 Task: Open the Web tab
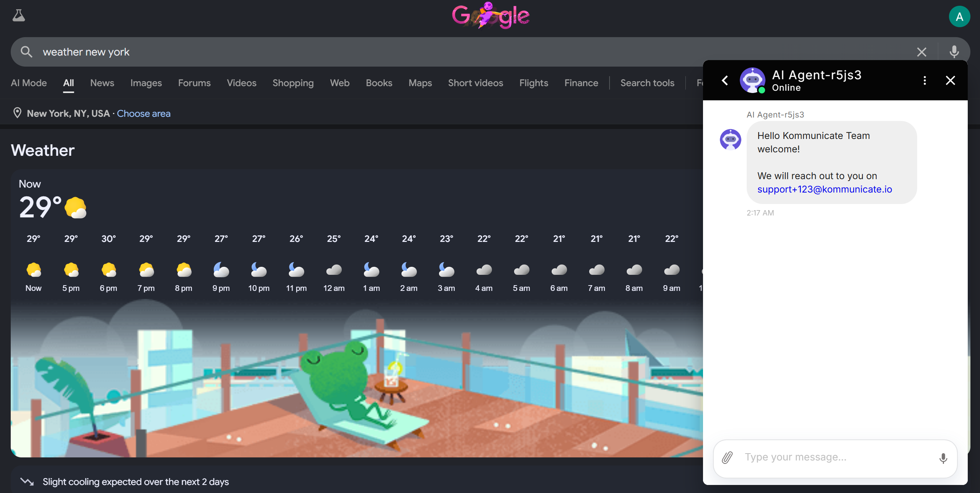pyautogui.click(x=340, y=83)
